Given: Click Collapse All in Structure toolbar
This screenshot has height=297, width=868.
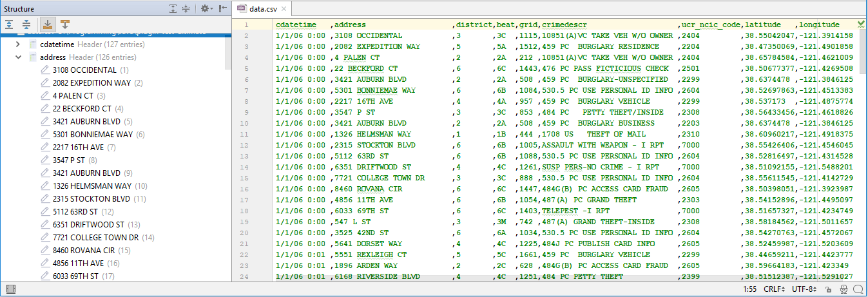Looking at the screenshot, I should point(26,24).
